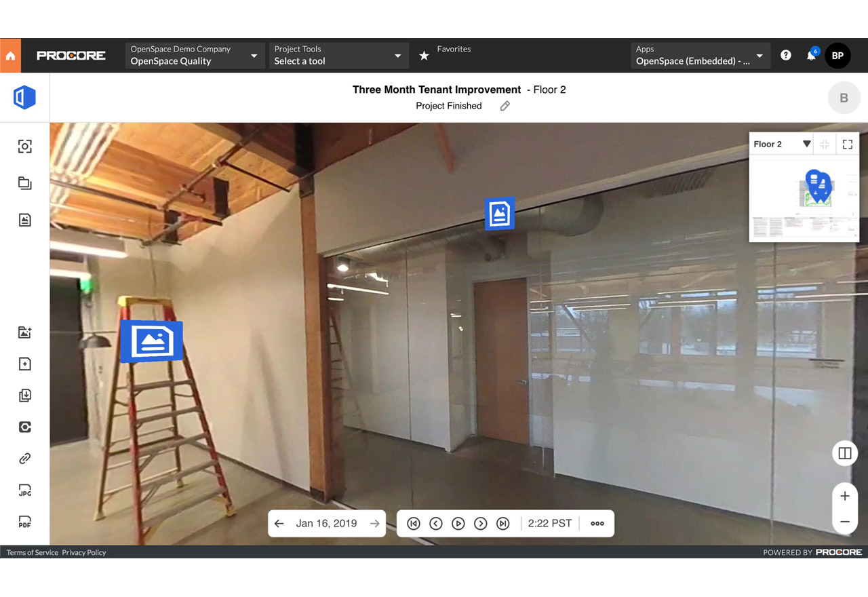Open the Apps OpenSpace (Embedded) menu

pyautogui.click(x=699, y=56)
